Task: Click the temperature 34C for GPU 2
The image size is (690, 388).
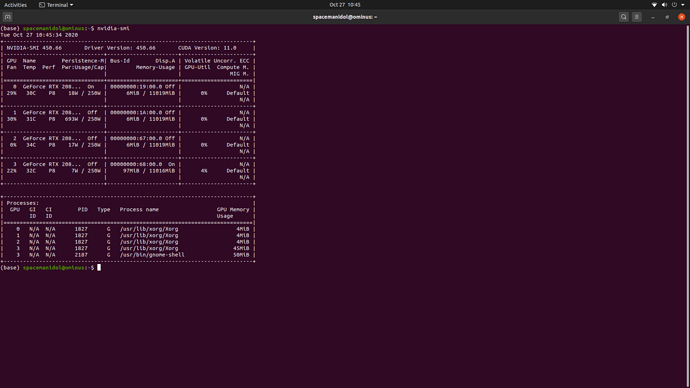Action: click(31, 145)
